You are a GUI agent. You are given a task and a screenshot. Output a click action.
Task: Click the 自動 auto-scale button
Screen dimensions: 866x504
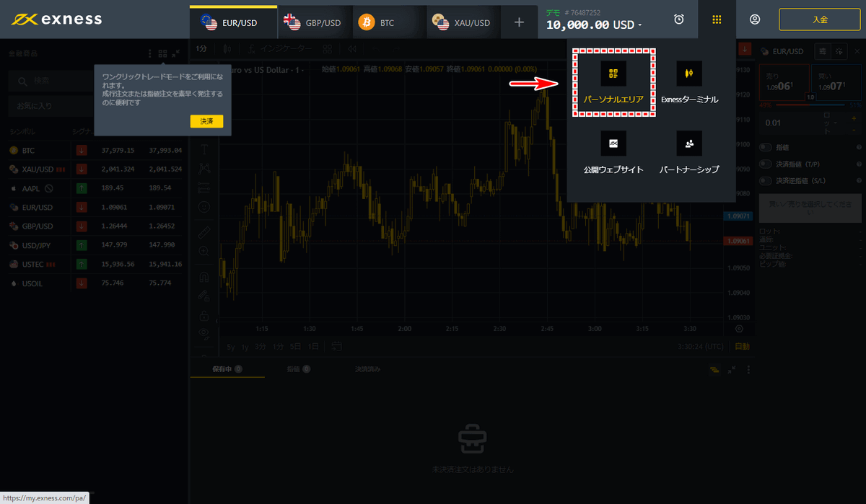tap(742, 347)
